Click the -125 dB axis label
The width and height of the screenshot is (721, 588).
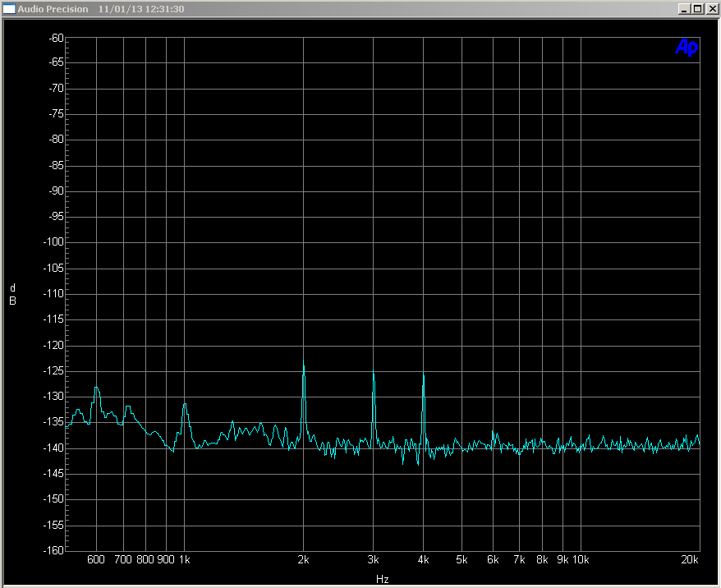pos(53,370)
